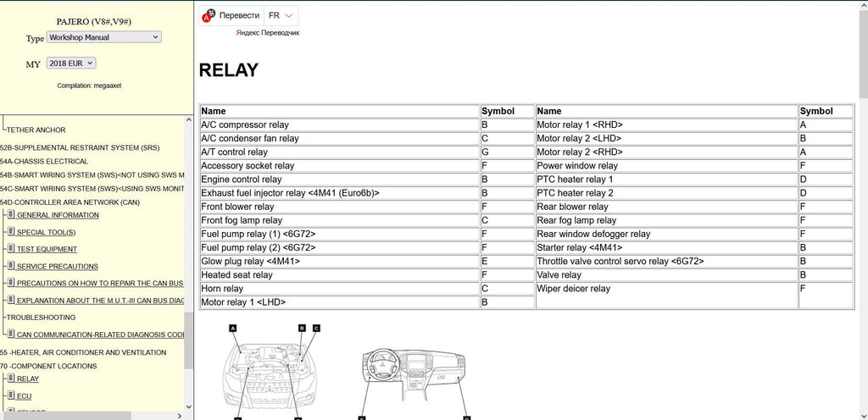The height and width of the screenshot is (420, 868).
Task: Select the Engine control relay cell
Action: (339, 180)
